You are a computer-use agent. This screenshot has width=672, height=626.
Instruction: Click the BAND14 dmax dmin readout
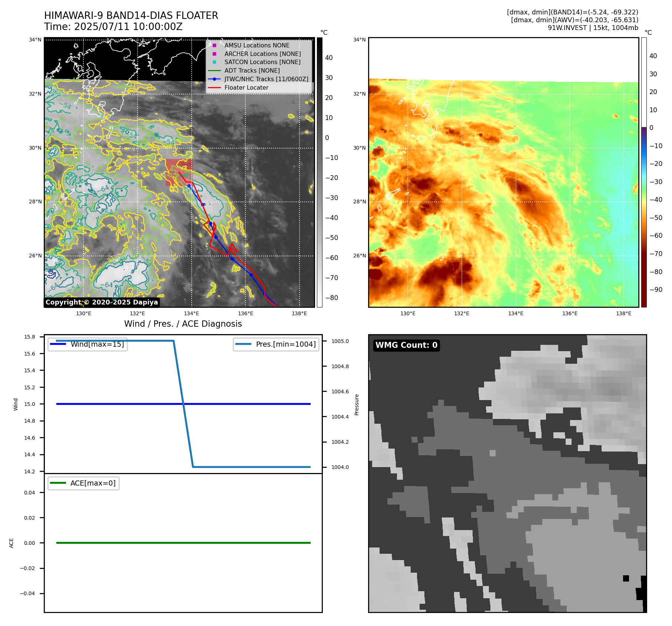tap(573, 12)
